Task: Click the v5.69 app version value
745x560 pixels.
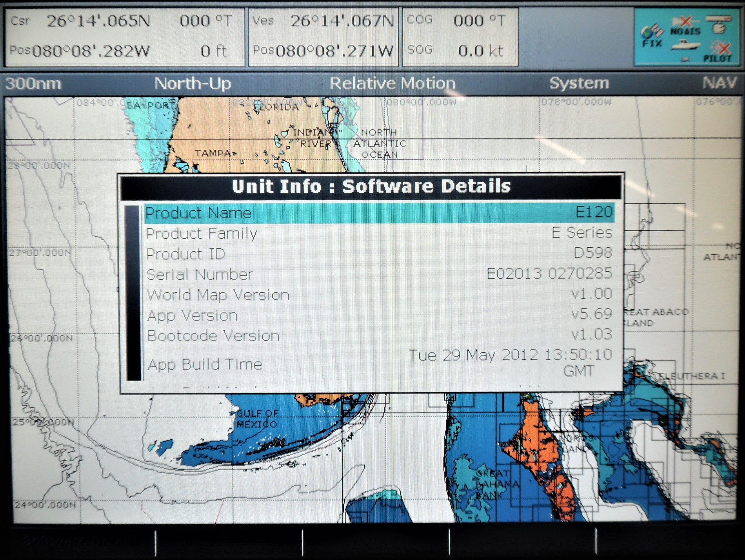Action: pos(591,314)
